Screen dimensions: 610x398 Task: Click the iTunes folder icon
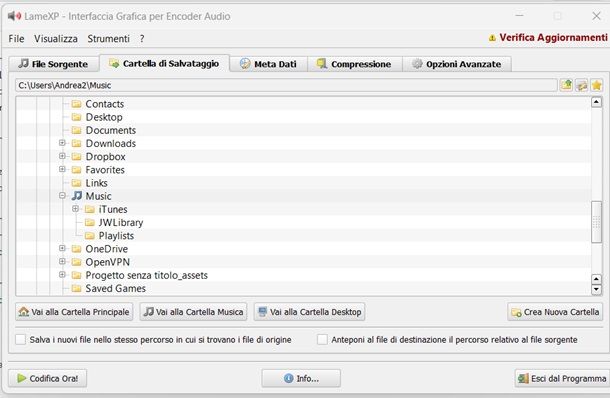point(90,209)
